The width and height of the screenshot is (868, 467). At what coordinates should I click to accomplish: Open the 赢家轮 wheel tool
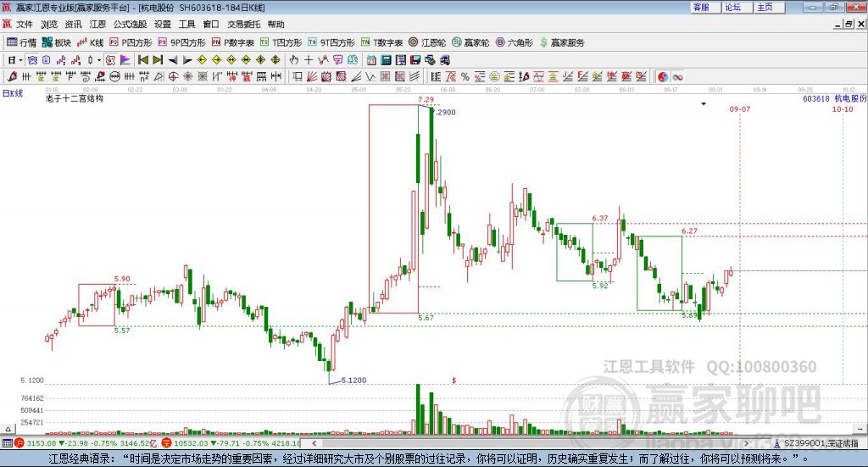tap(470, 42)
